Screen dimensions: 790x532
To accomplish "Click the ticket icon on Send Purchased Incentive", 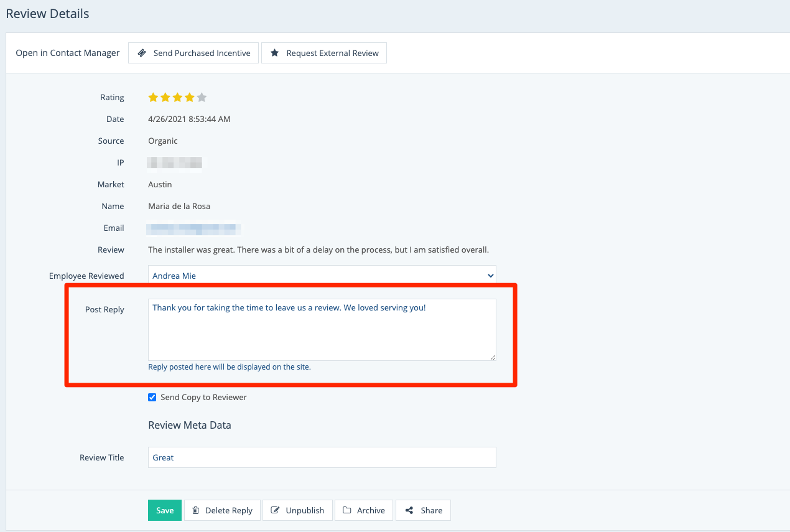I will point(142,54).
